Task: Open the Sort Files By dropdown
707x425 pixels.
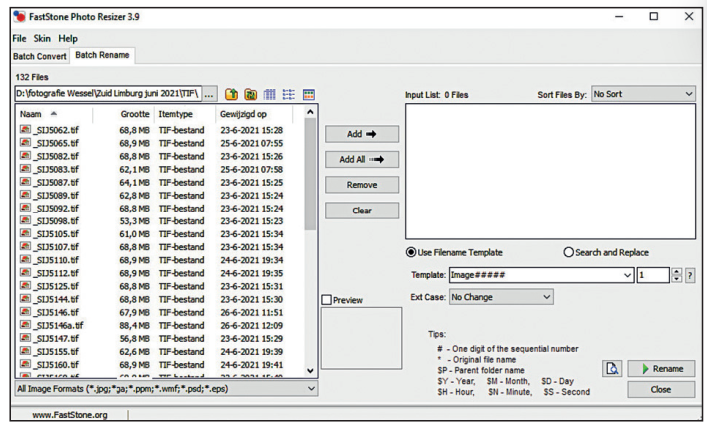Action: pyautogui.click(x=642, y=94)
